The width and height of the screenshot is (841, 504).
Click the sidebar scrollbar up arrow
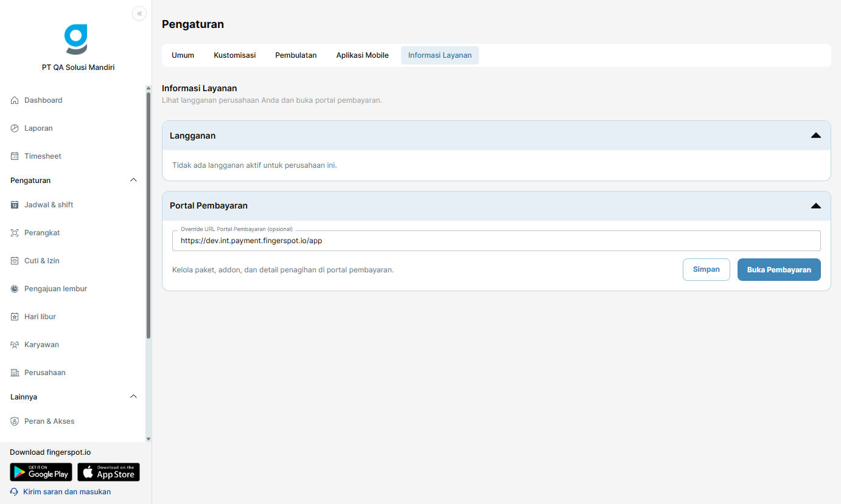(x=148, y=88)
